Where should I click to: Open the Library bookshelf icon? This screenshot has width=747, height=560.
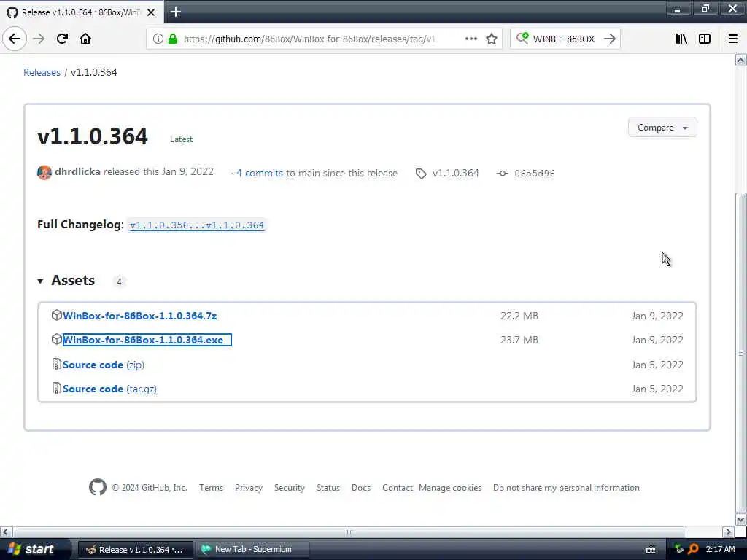pos(681,39)
